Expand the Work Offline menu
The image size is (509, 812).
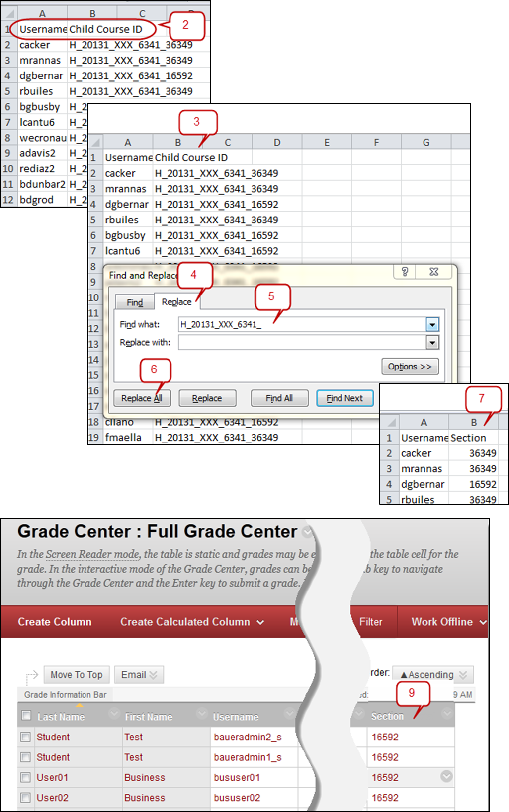[x=448, y=622]
